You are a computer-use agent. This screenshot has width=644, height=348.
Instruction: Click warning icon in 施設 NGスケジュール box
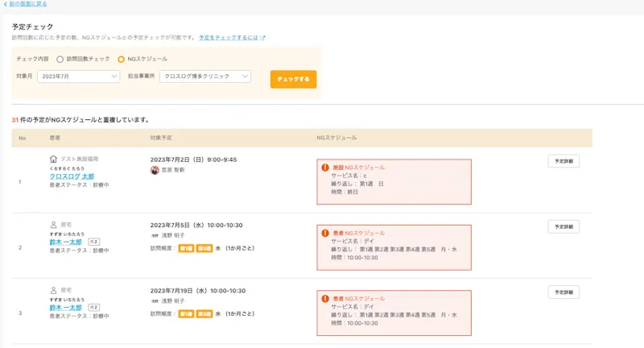[x=325, y=168]
